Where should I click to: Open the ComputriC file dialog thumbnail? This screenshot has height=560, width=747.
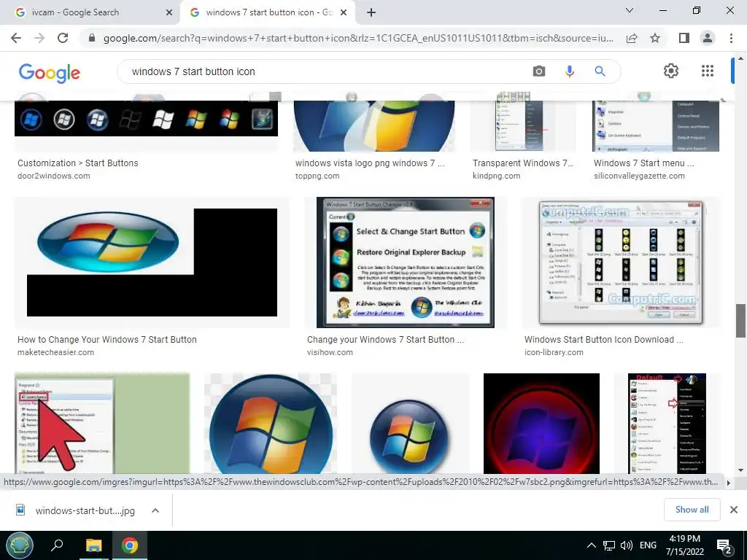coord(622,262)
